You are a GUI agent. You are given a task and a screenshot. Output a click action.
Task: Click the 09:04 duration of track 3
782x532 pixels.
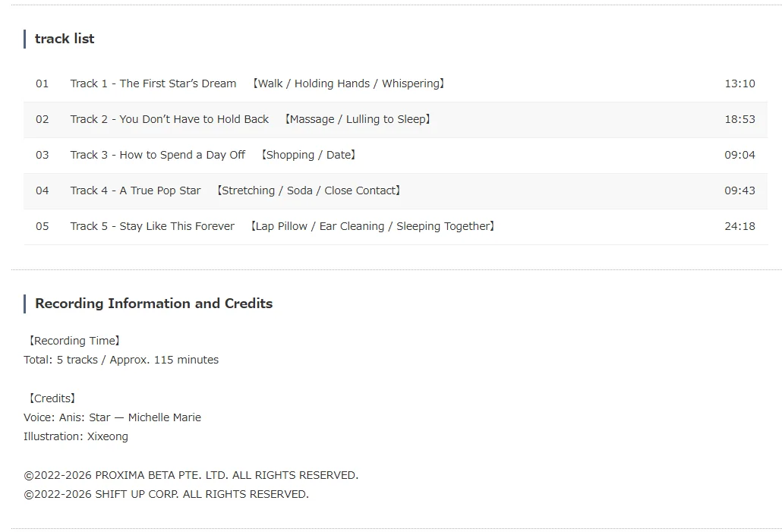(739, 155)
